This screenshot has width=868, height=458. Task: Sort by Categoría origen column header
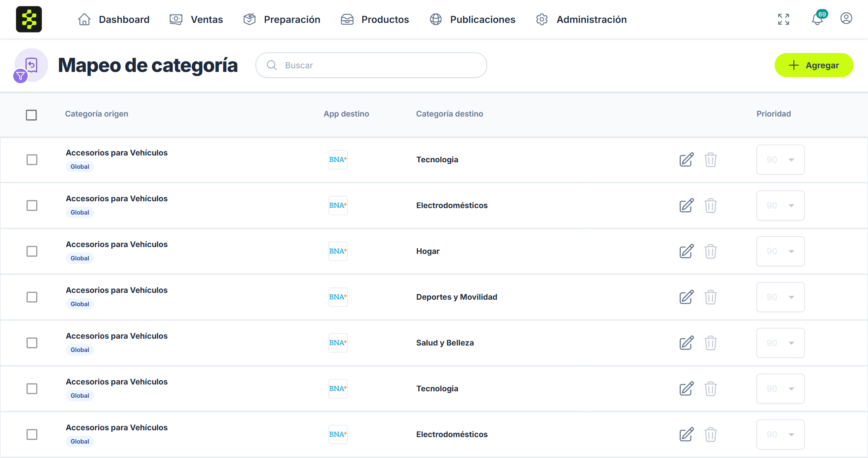pyautogui.click(x=97, y=114)
